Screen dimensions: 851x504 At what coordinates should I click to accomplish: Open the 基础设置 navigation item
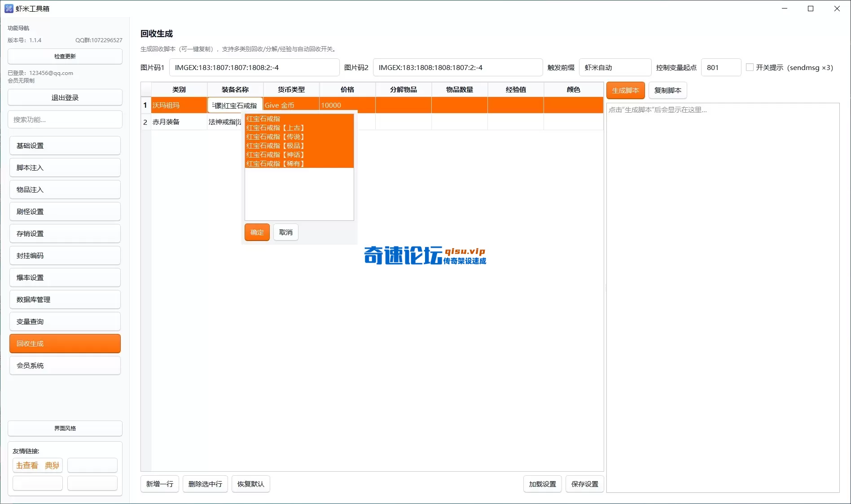point(65,146)
